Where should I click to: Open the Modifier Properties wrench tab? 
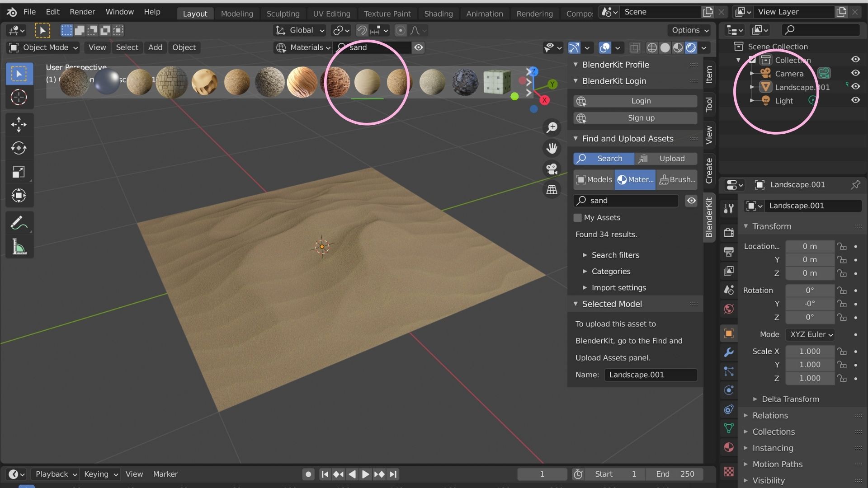point(728,352)
